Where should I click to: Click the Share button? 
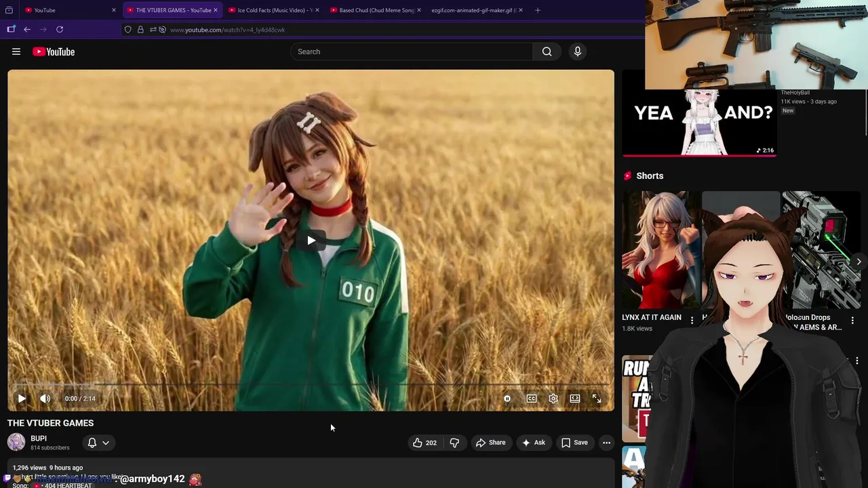tap(491, 443)
